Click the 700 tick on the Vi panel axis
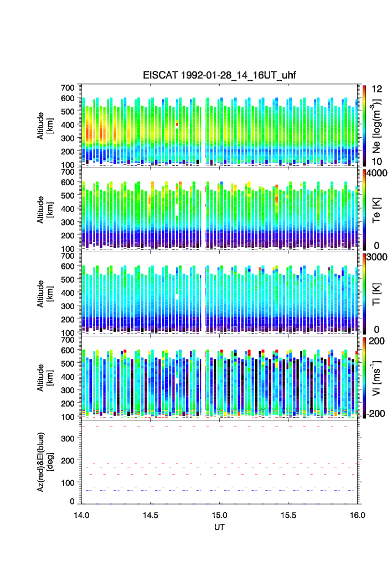This screenshot has height=588, width=392. 68,340
